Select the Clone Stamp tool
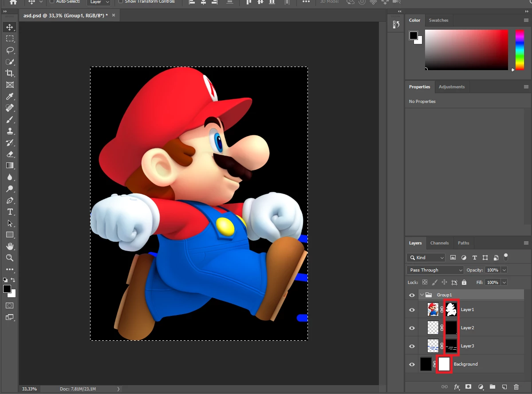The width and height of the screenshot is (532, 394). coord(10,131)
